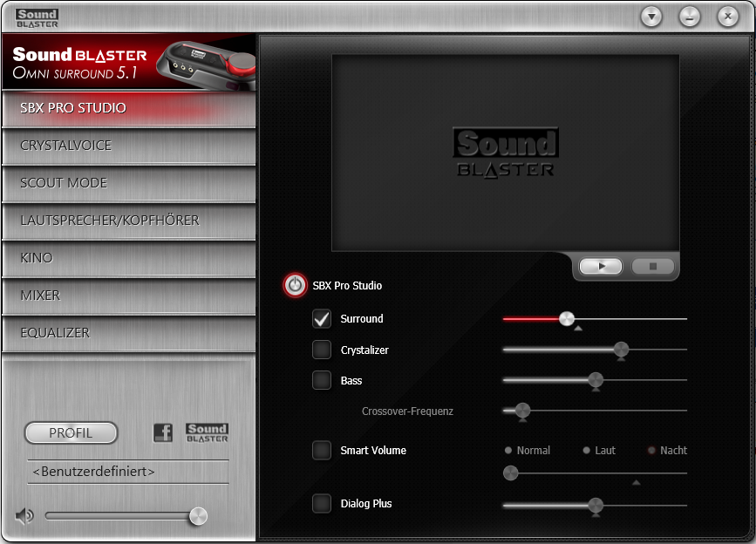Click the Crystalizer level slider knob
The height and width of the screenshot is (544, 756).
coord(621,350)
